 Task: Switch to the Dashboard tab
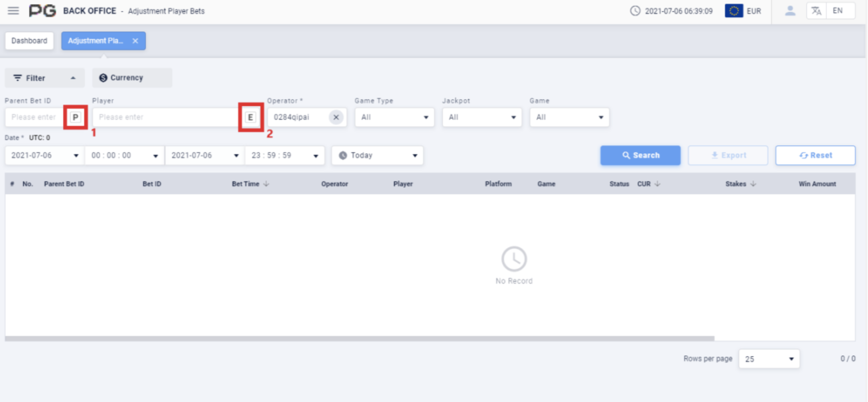(29, 41)
